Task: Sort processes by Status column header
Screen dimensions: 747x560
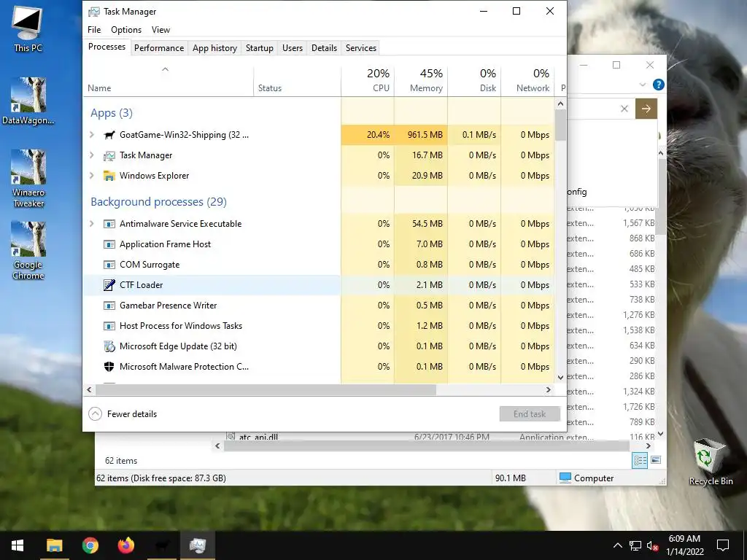Action: [x=298, y=80]
